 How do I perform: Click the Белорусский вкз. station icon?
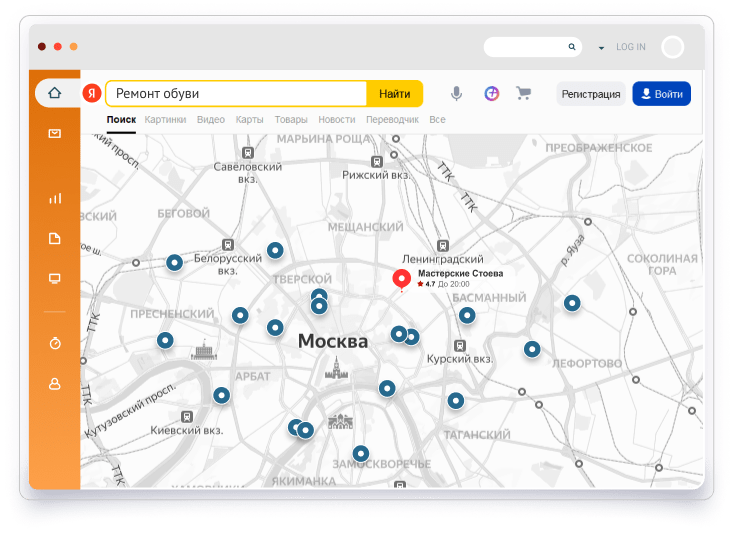(x=228, y=244)
